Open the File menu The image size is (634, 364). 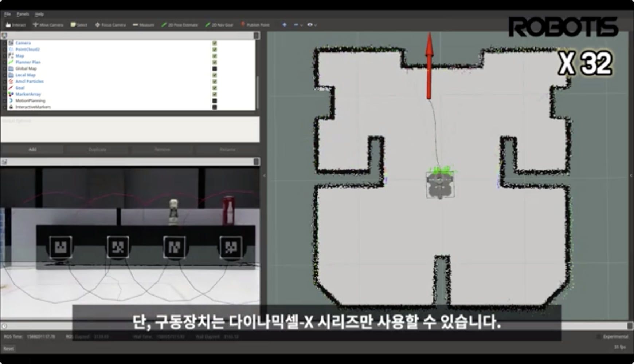tap(7, 14)
